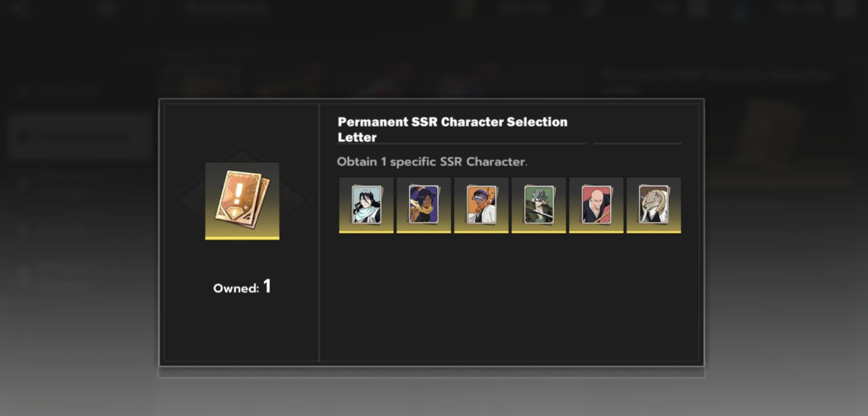Click the Permanent SSR Character Selection Letter title

(452, 130)
